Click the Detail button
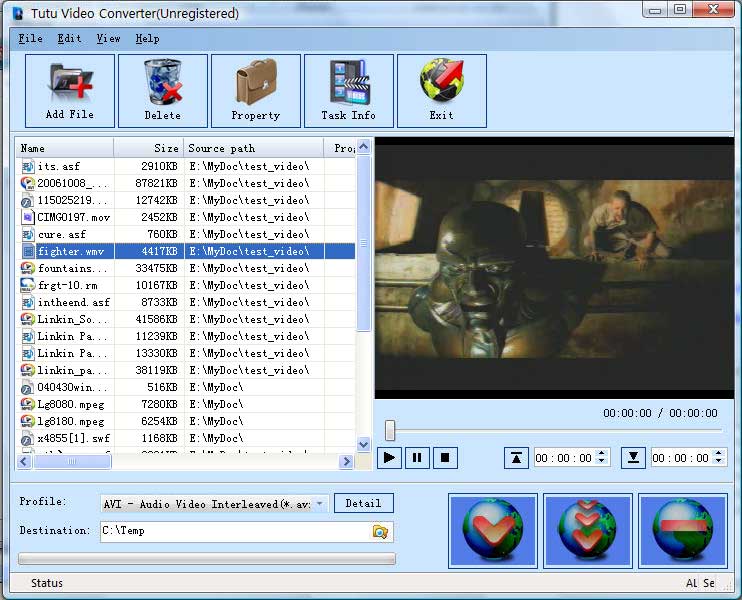Screen dimensions: 742x600 (x=363, y=503)
